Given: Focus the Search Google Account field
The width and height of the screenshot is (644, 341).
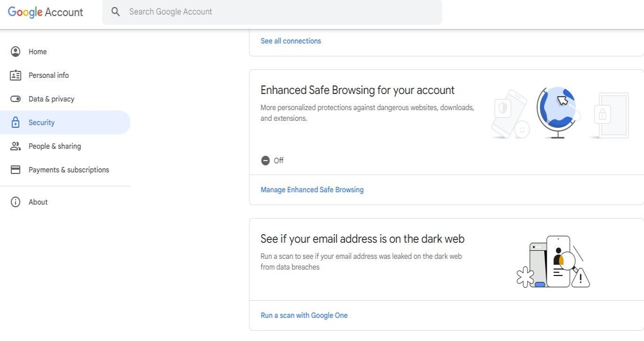Looking at the screenshot, I should [x=272, y=12].
